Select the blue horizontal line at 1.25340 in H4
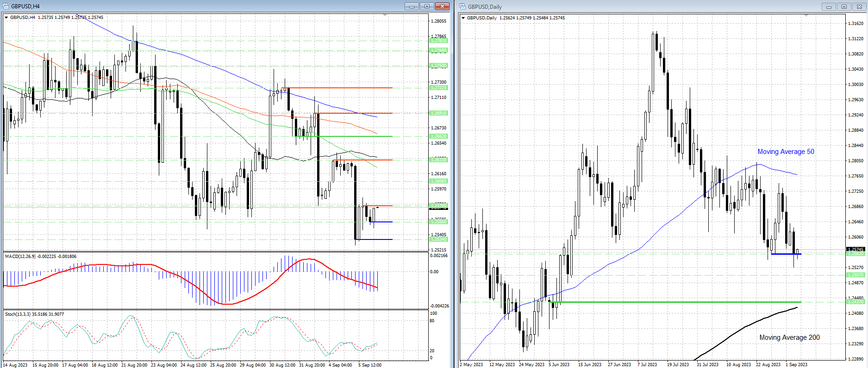Viewport: 868px width, 368px height. [x=374, y=239]
